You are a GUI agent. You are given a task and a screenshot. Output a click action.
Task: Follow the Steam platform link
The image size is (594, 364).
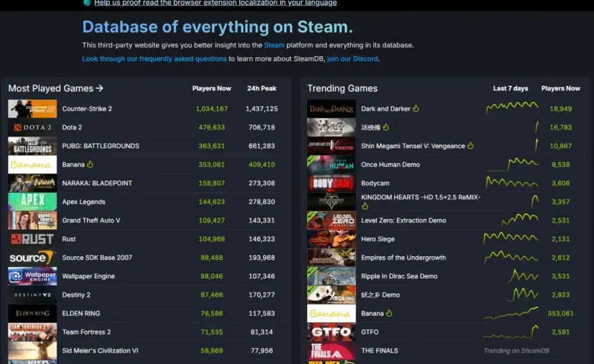(274, 45)
